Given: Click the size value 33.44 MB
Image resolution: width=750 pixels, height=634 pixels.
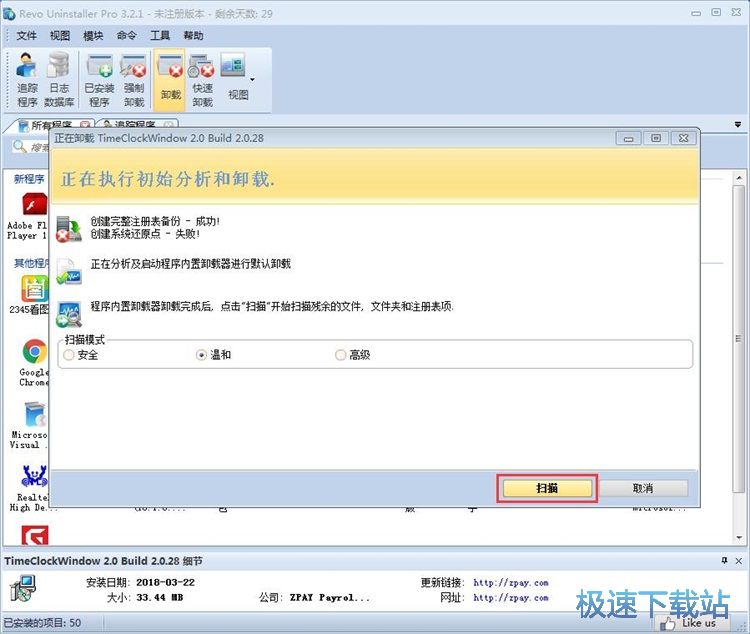Looking at the screenshot, I should (160, 598).
